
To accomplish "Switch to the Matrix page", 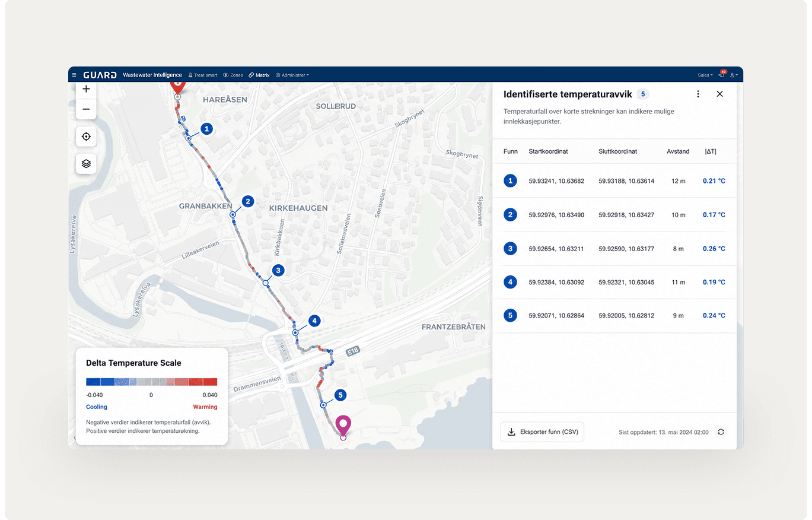I will (259, 75).
